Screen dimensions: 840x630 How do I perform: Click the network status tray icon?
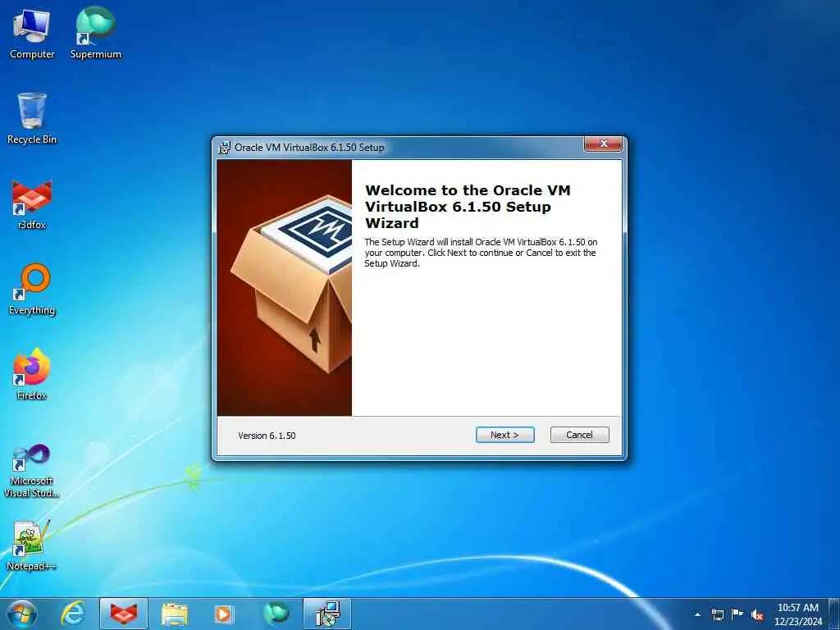717,614
